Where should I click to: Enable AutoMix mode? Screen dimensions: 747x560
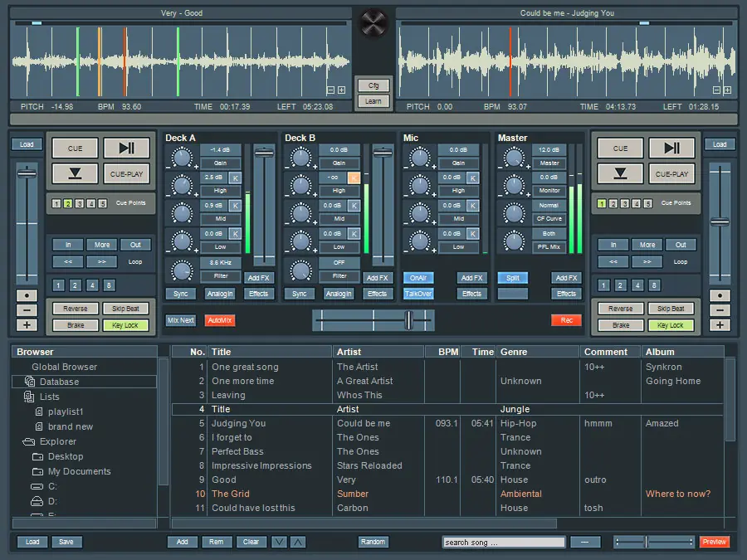pyautogui.click(x=220, y=320)
